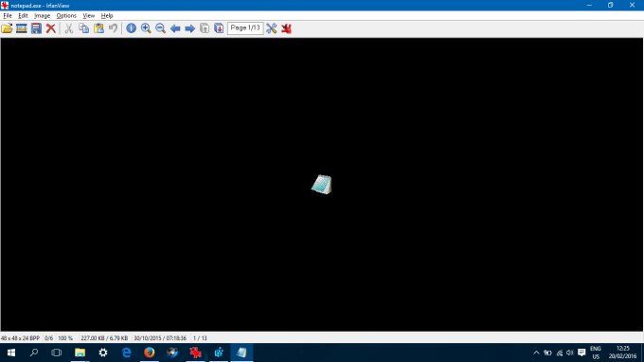Go to the next image with the right arrow
Image resolution: width=644 pixels, height=362 pixels.
coord(189,28)
